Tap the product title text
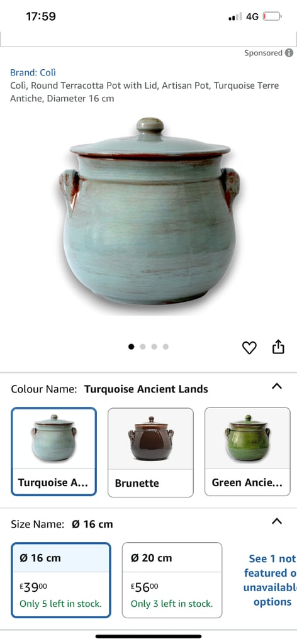The height and width of the screenshot is (644, 297). (144, 92)
